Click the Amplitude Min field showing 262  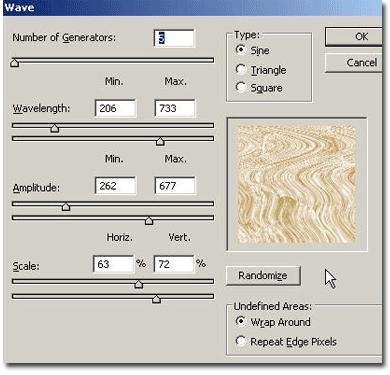[115, 186]
